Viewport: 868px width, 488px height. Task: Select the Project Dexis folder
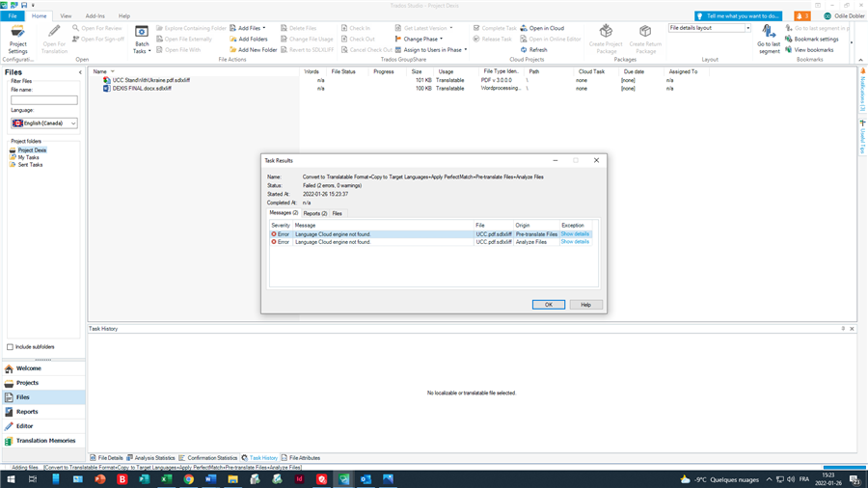point(32,149)
